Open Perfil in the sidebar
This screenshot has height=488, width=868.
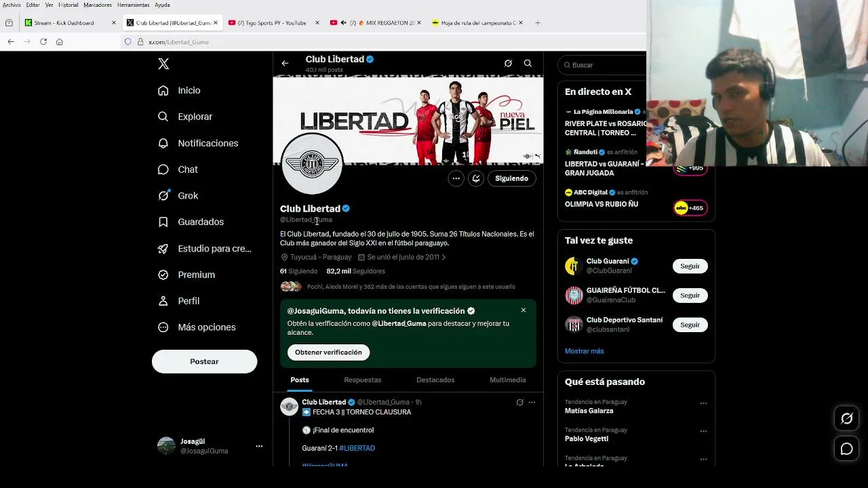pos(179,301)
